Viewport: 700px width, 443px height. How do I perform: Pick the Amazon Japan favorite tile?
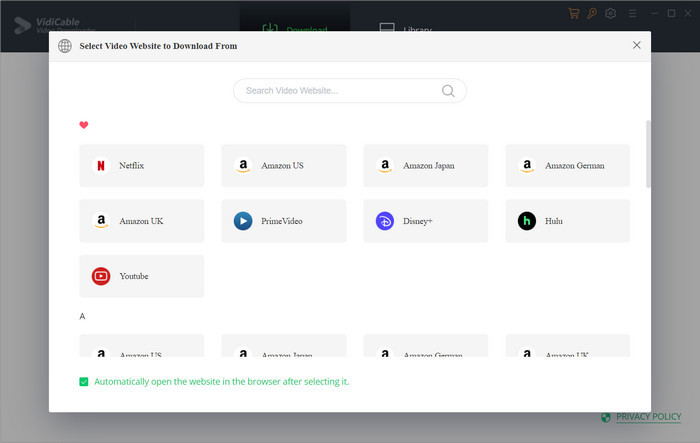point(425,166)
